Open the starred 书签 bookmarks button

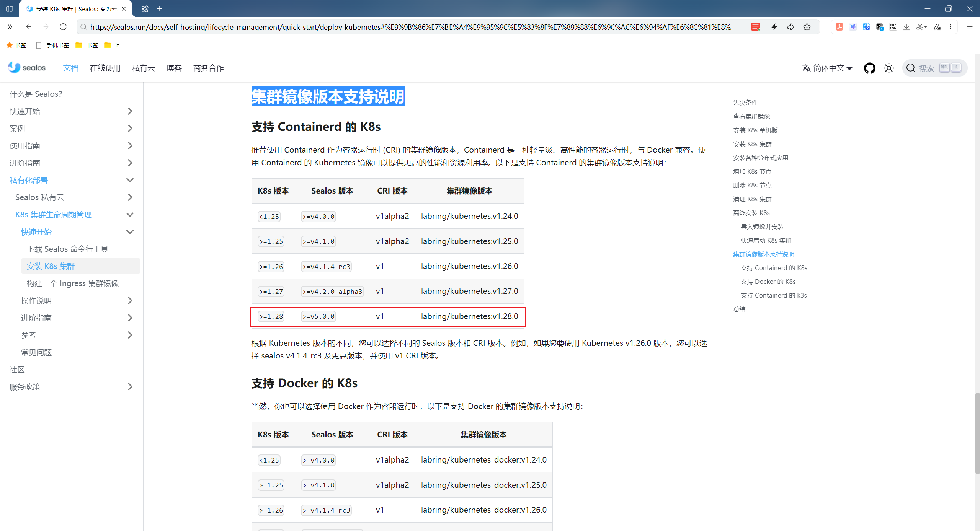click(x=16, y=45)
